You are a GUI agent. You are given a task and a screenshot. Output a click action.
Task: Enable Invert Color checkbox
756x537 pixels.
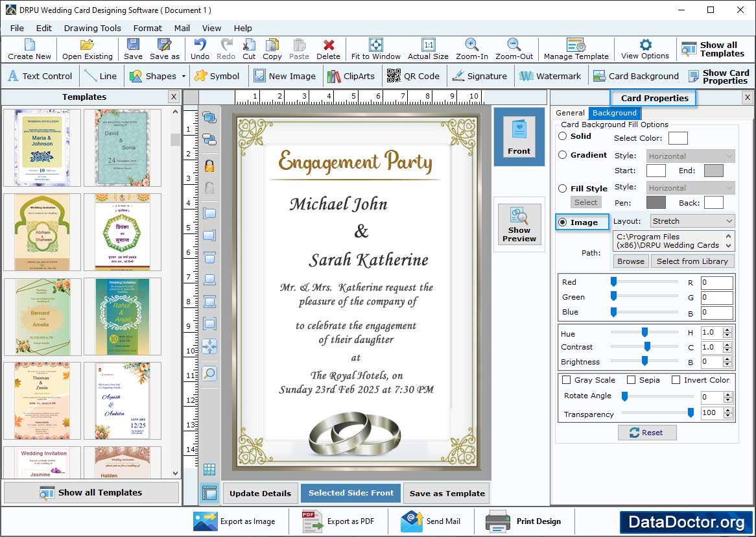[676, 379]
